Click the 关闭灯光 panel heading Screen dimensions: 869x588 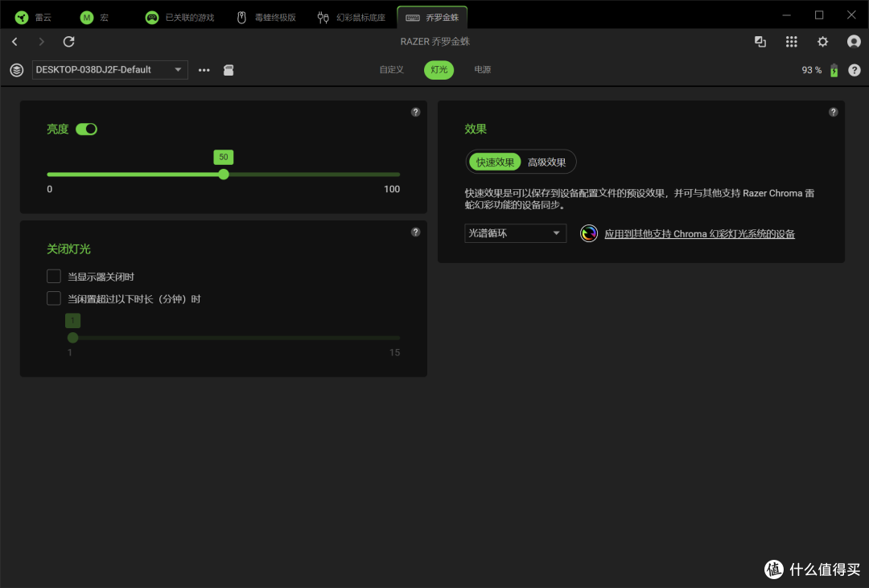68,249
